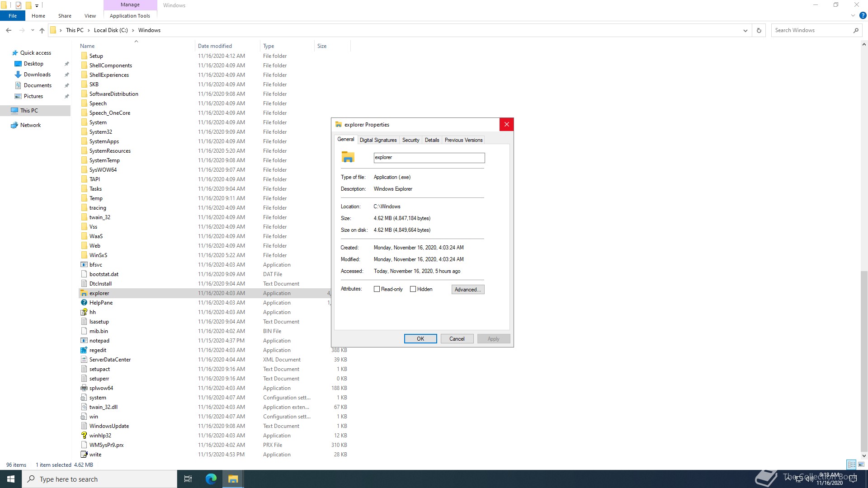
Task: Click the explorer filename text field
Action: [429, 158]
